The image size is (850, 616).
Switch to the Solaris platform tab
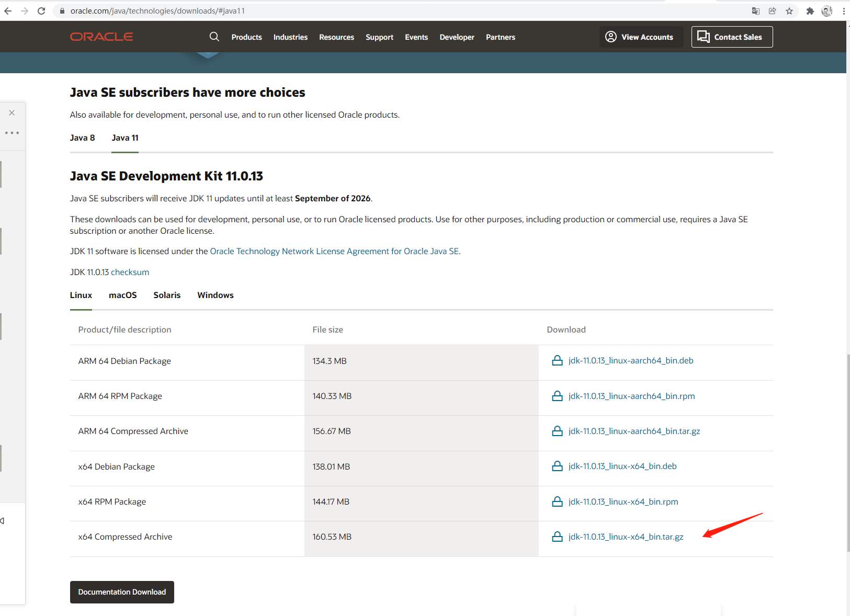[167, 295]
